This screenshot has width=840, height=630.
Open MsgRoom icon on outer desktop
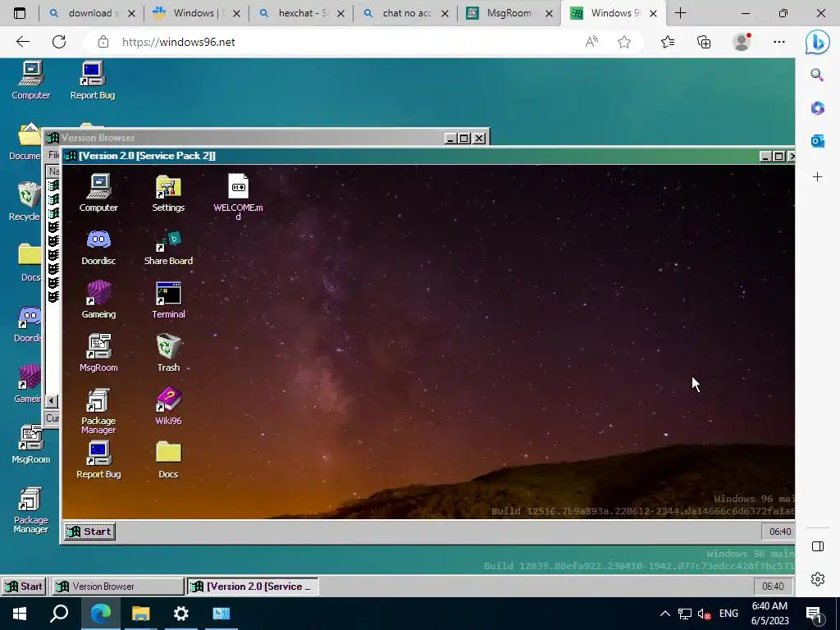coord(30,444)
